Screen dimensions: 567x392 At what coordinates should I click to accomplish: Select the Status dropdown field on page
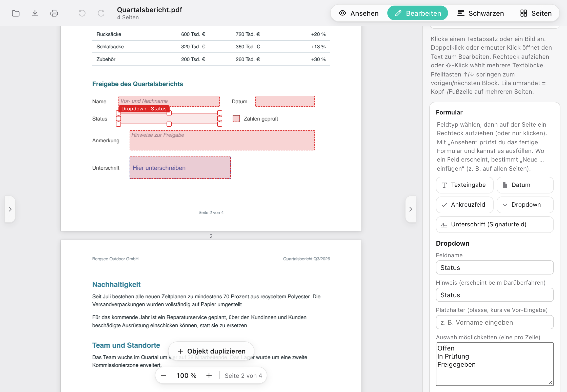(169, 119)
